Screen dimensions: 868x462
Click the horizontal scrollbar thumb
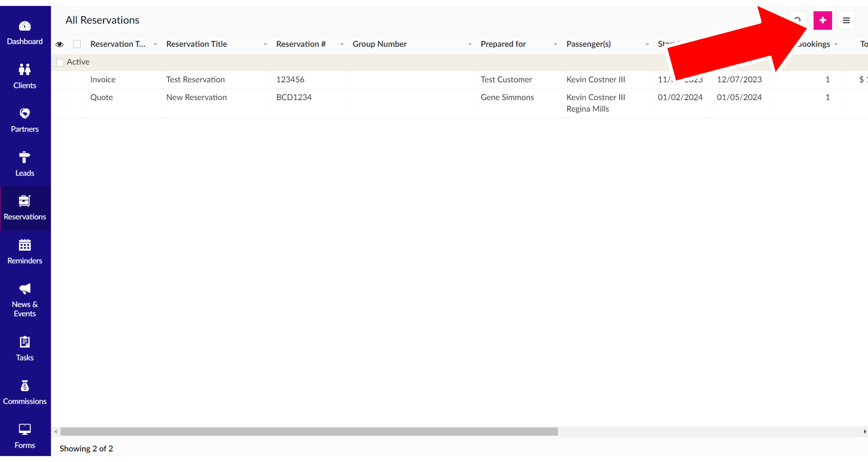point(309,432)
